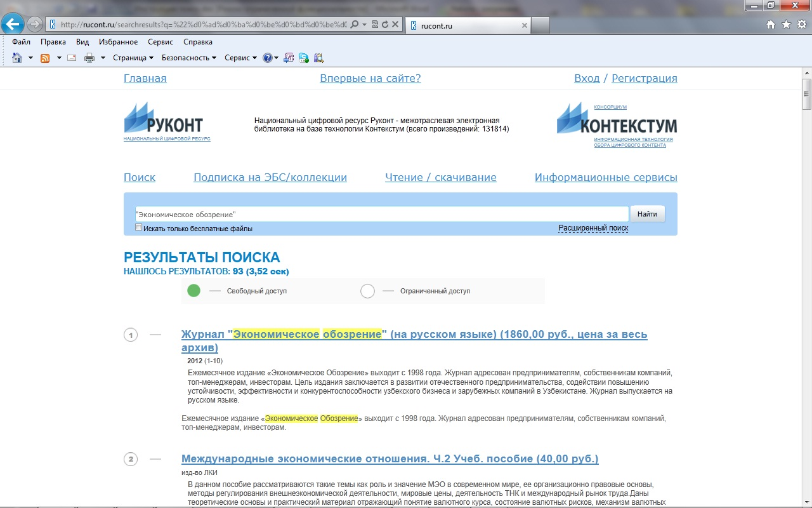Screen dimensions: 812x508
Task: Refresh the page with the reload icon
Action: 385,25
